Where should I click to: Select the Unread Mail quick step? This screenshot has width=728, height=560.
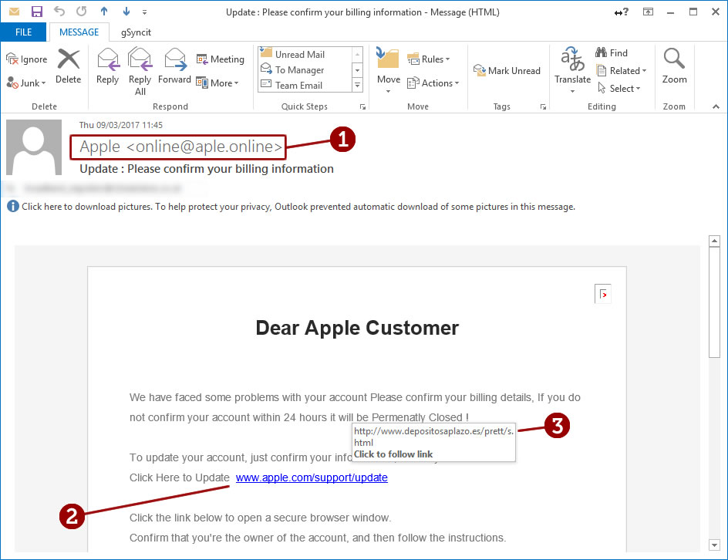pyautogui.click(x=305, y=54)
